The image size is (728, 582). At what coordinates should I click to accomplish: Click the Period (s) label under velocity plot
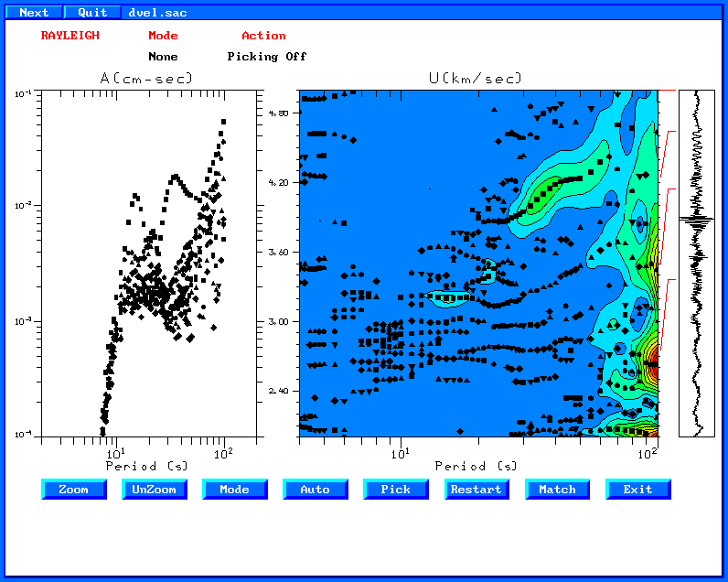point(476,466)
